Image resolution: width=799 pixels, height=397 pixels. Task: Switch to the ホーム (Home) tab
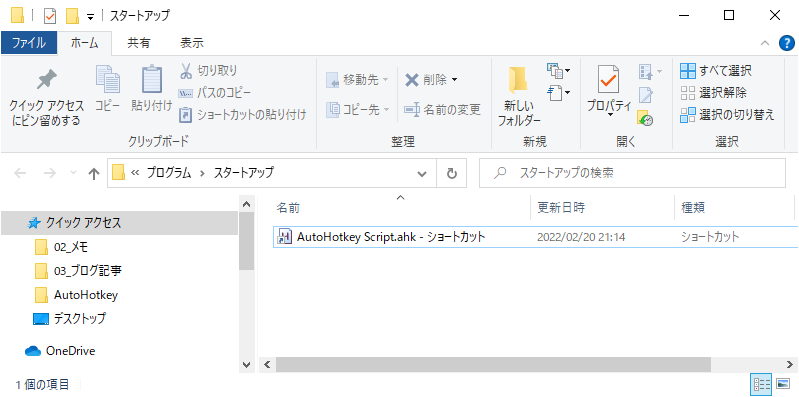84,43
